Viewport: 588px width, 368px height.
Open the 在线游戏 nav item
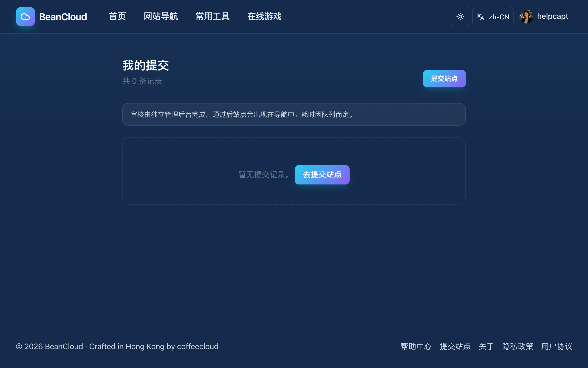coord(264,16)
